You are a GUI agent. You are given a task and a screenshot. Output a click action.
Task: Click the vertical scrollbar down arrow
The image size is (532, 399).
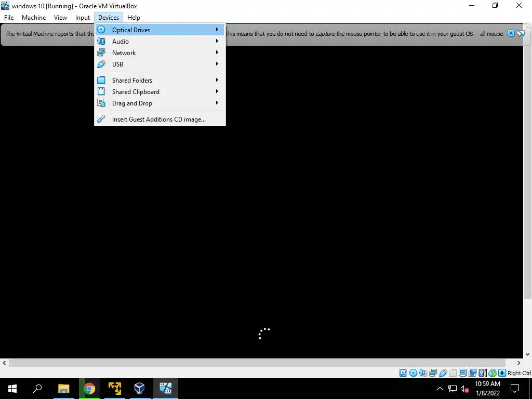coord(528,354)
